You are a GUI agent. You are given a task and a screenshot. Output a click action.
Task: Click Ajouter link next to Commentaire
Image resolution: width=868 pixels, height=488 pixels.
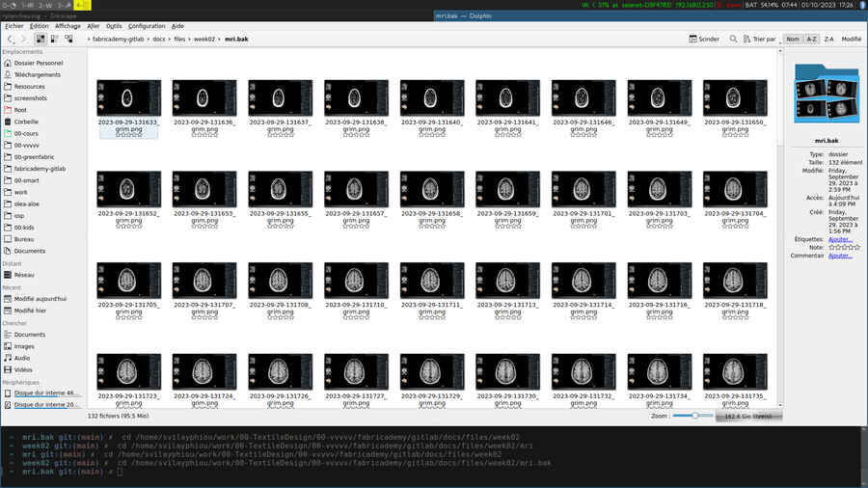point(840,256)
